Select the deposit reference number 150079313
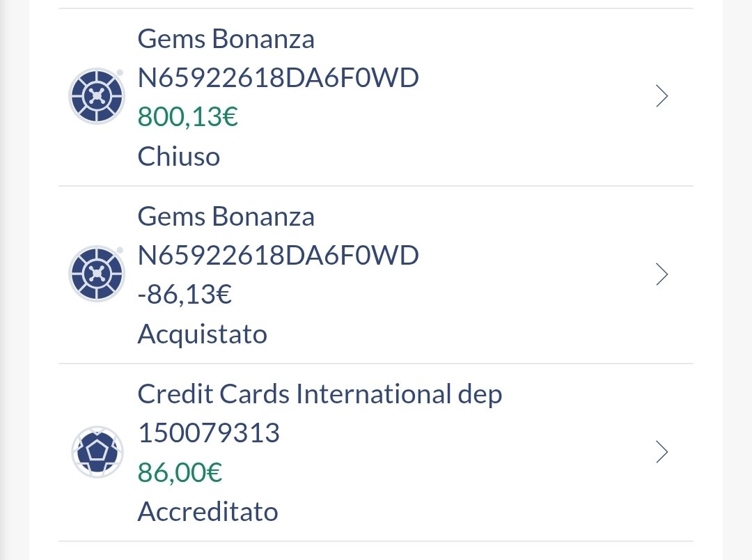Screen dimensions: 752x560 click(209, 433)
